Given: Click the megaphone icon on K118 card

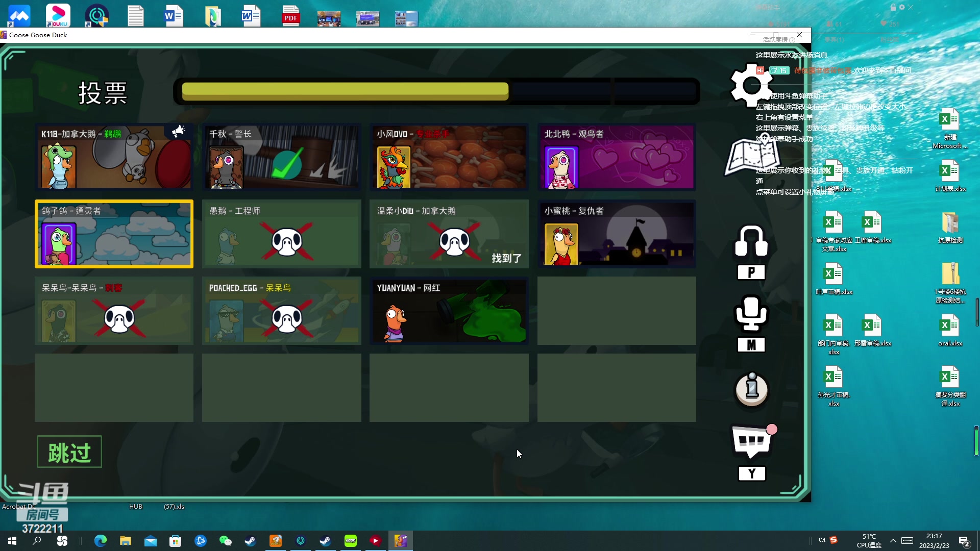Looking at the screenshot, I should pyautogui.click(x=178, y=131).
